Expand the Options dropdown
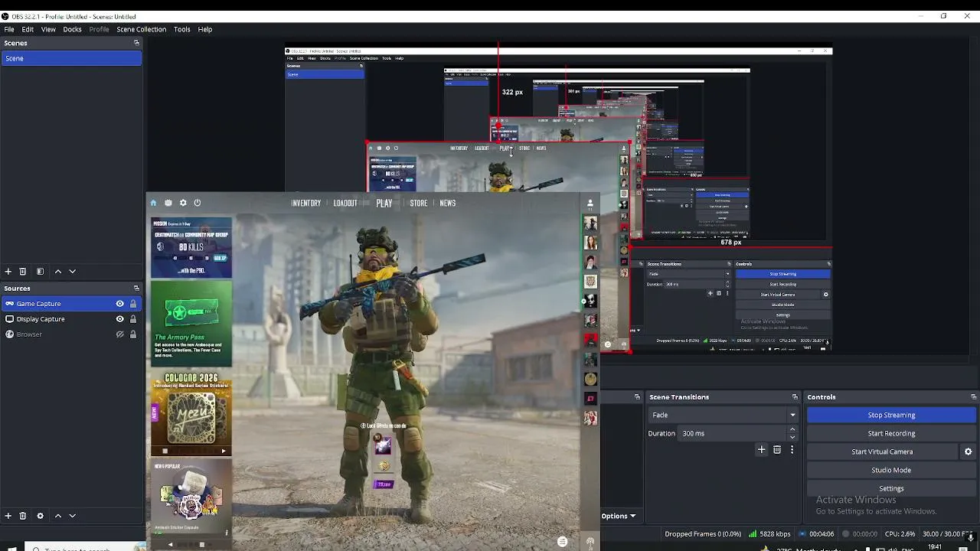 pos(619,516)
